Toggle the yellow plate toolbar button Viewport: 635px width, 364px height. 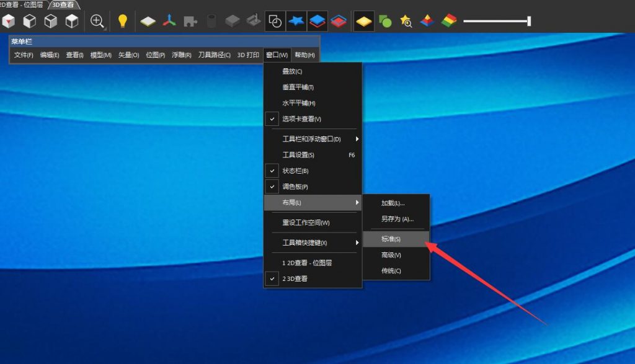[363, 21]
